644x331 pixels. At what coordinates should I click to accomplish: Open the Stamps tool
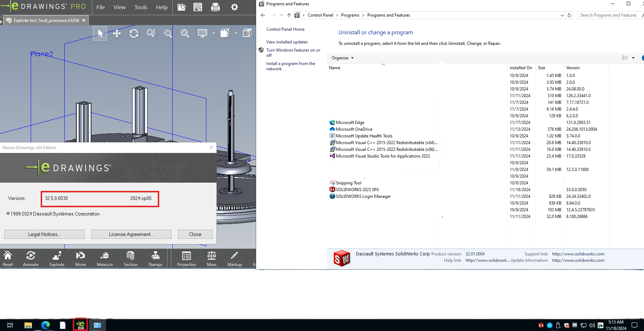click(155, 258)
